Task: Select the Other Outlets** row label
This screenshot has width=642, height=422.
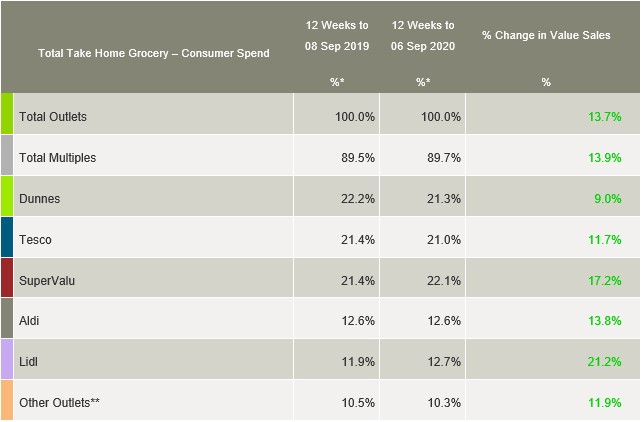Action: (60, 402)
